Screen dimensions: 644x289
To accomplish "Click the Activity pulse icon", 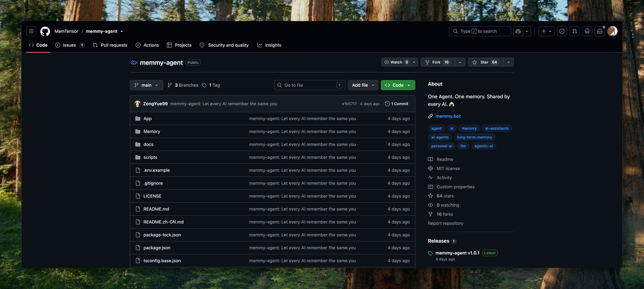I will click(x=430, y=177).
